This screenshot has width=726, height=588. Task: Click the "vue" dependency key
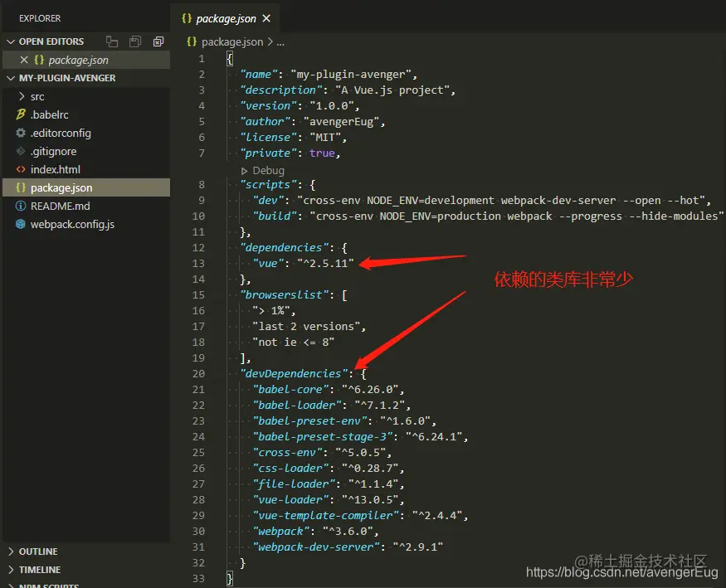[268, 263]
